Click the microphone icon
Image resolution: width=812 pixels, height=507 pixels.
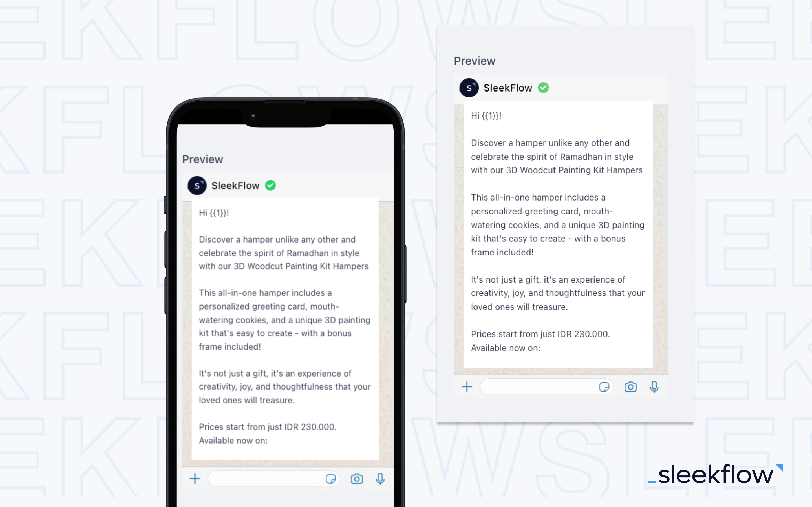380,479
